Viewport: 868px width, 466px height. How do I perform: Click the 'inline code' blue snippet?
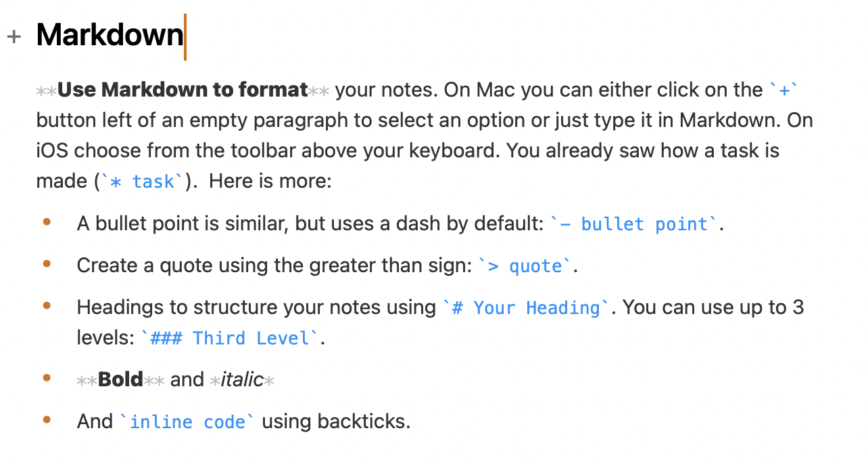click(x=187, y=422)
